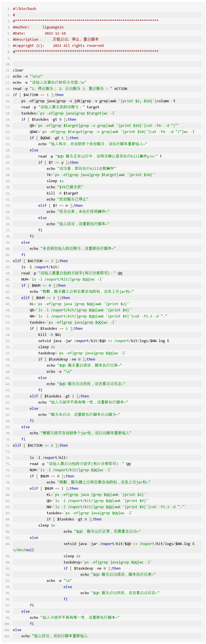Click the 'kill -9 $KL' line

(x=50, y=335)
